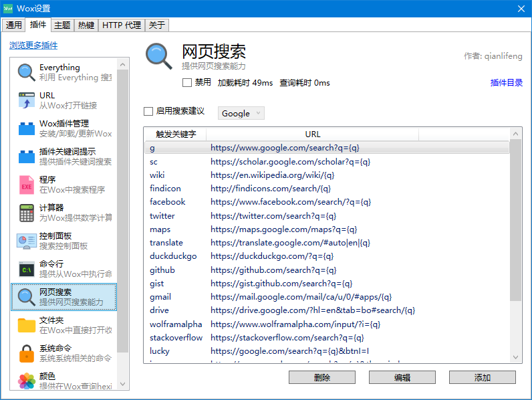Select the 'gmail' keyword row

tap(327, 297)
